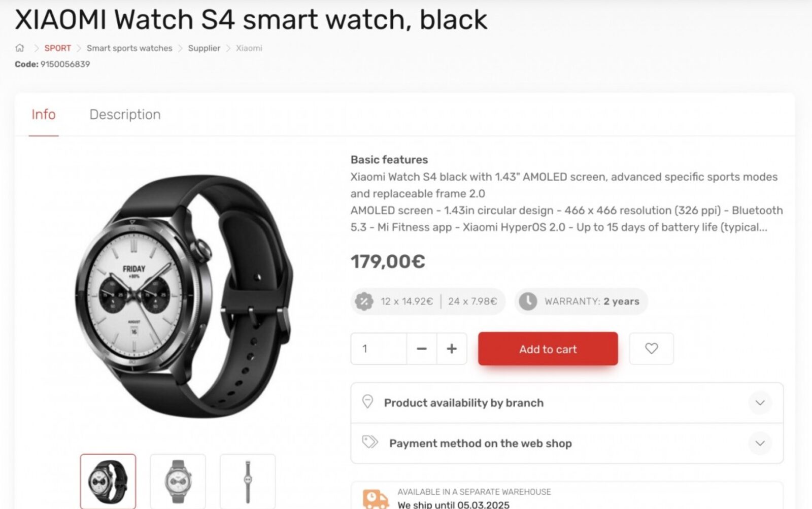812x509 pixels.
Task: Expand Product availability by branch chevron
Action: 760,403
